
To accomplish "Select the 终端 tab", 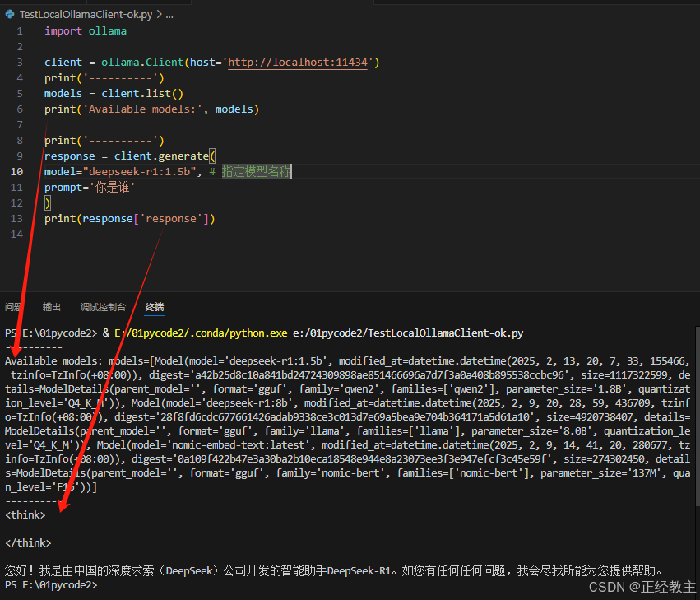I will [x=155, y=307].
